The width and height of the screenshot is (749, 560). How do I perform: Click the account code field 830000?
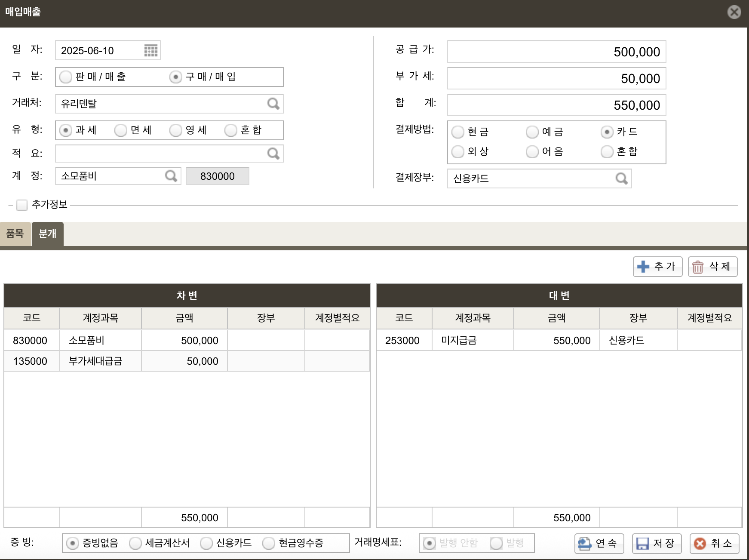[218, 176]
